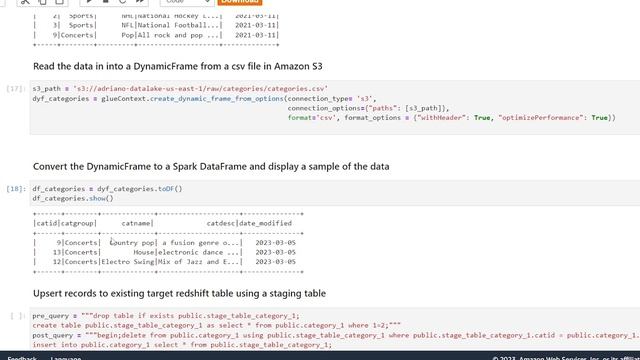640x360 pixels.
Task: Open the Code cell type dropdown
Action: click(x=187, y=2)
